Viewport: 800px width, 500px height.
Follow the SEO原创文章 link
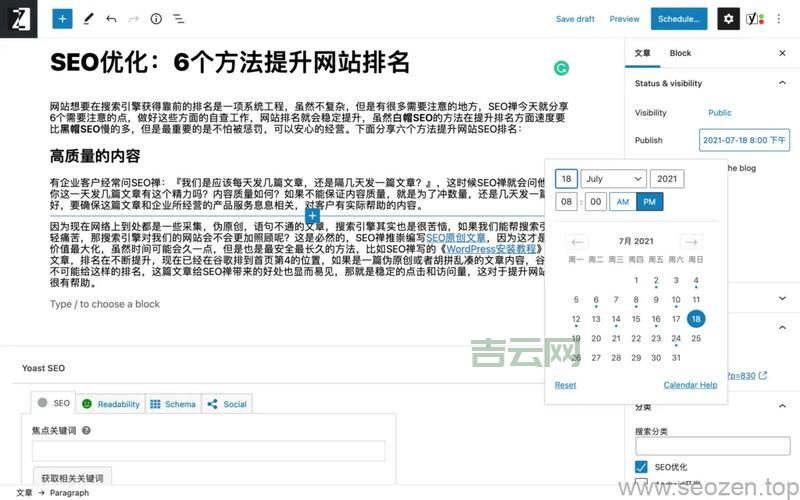(456, 238)
